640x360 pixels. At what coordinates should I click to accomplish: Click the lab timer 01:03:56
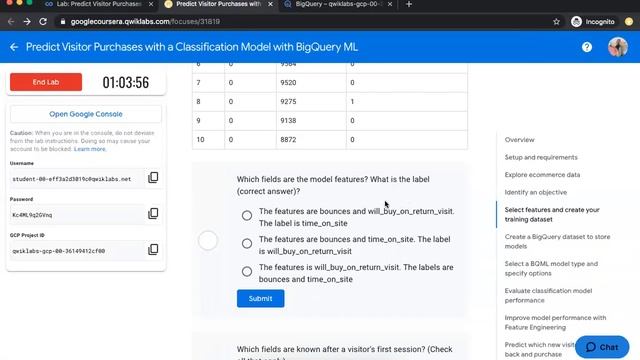pos(126,82)
